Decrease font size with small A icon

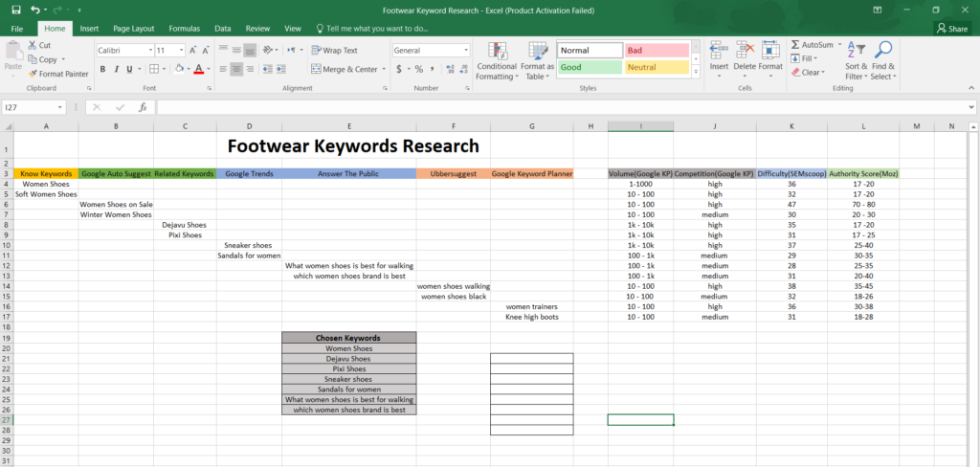tap(205, 51)
